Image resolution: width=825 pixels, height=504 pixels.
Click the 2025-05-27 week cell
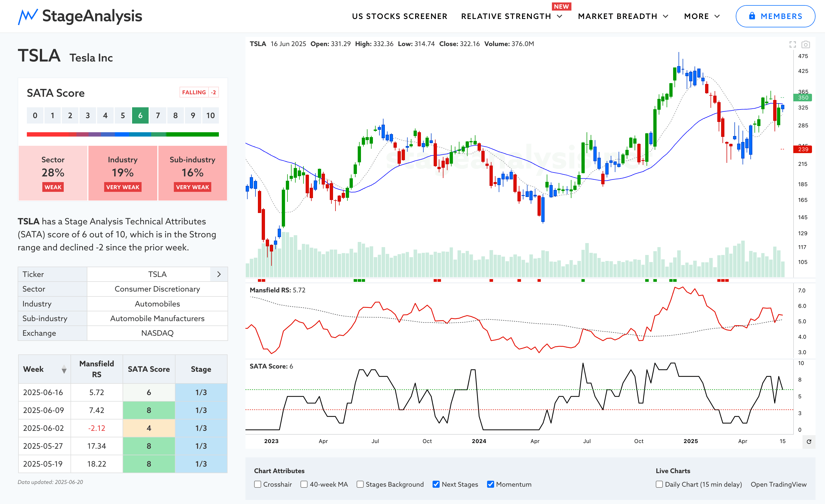click(x=44, y=446)
